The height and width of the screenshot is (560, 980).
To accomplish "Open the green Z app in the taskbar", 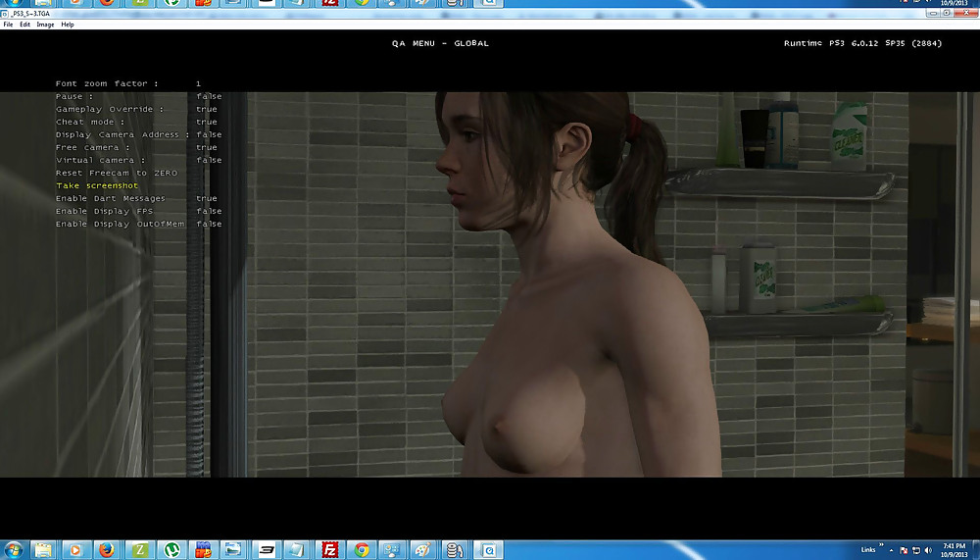I will point(139,550).
